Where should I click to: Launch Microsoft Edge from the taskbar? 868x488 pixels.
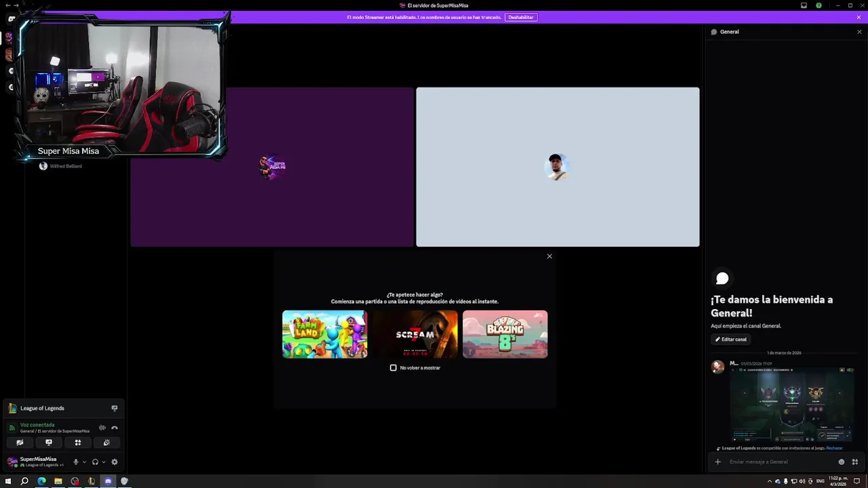pyautogui.click(x=41, y=481)
